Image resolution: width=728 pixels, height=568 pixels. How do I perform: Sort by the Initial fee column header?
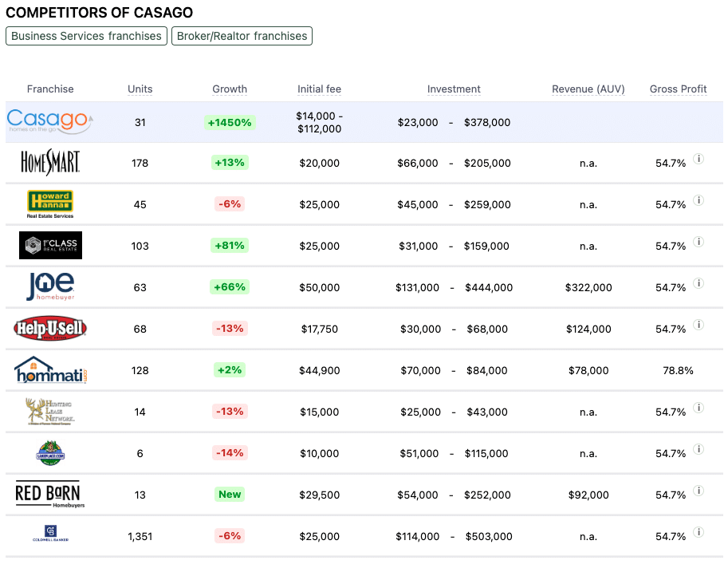click(319, 89)
